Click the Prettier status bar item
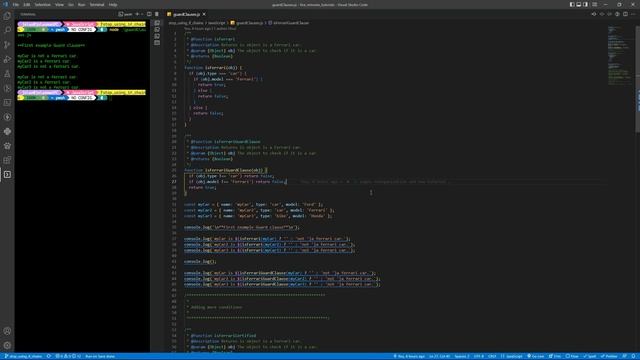This screenshot has height=360, width=640. (x=609, y=356)
